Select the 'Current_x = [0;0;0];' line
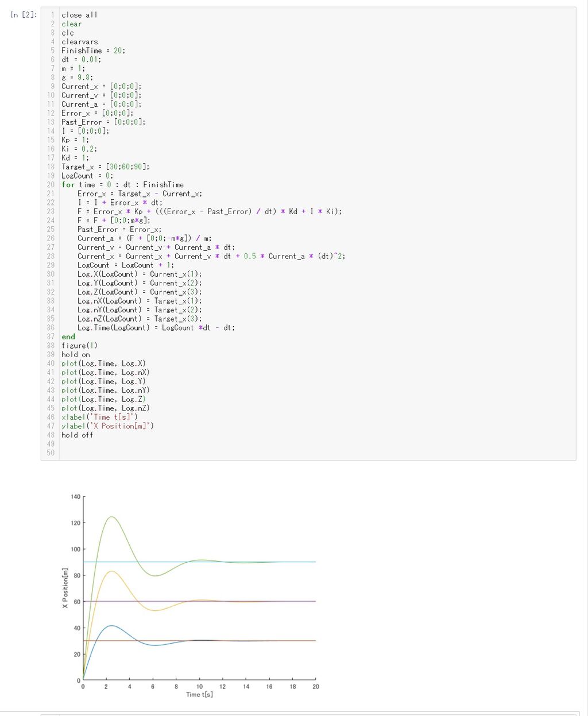 coord(101,87)
